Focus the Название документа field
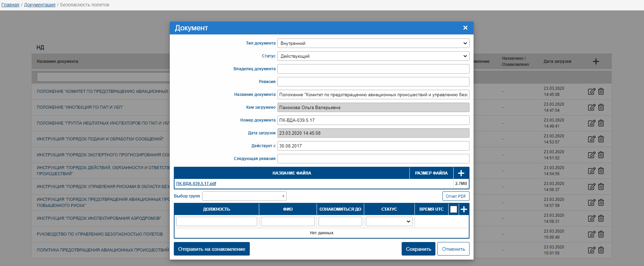The height and width of the screenshot is (266, 644). point(373,95)
